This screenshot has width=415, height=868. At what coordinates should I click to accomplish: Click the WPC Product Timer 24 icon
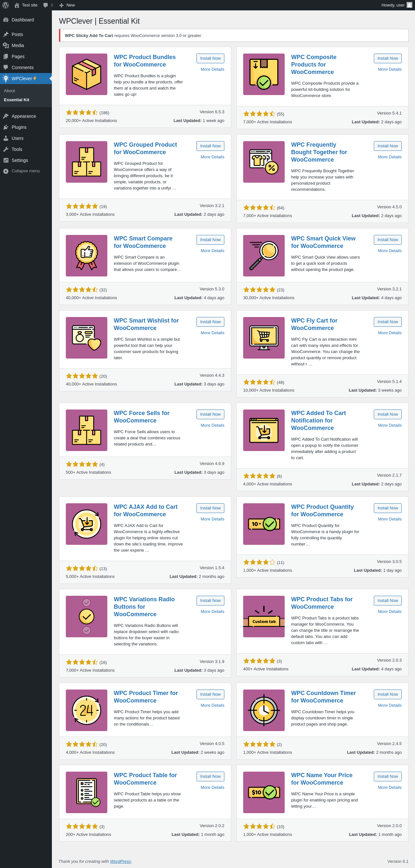(87, 710)
